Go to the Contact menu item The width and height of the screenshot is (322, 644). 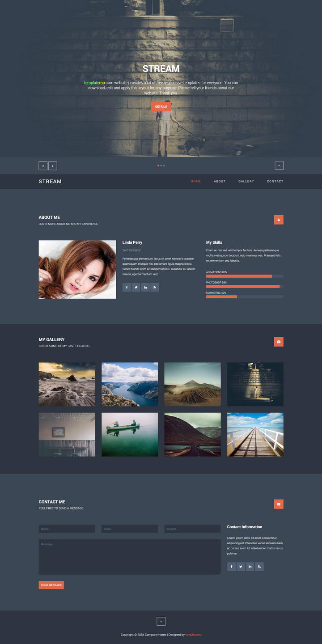275,182
